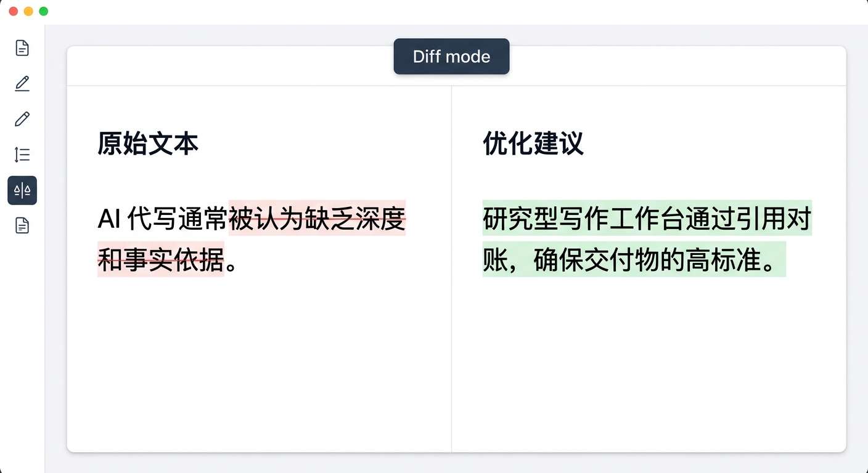Select the underlined pen tool icon
Image resolution: width=868 pixels, height=473 pixels.
(22, 84)
